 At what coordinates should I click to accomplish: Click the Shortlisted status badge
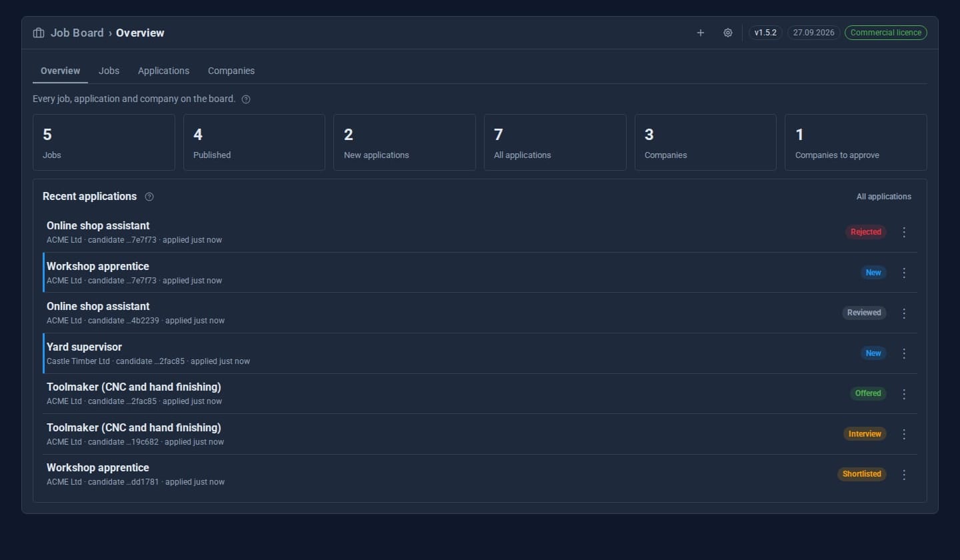tap(862, 474)
